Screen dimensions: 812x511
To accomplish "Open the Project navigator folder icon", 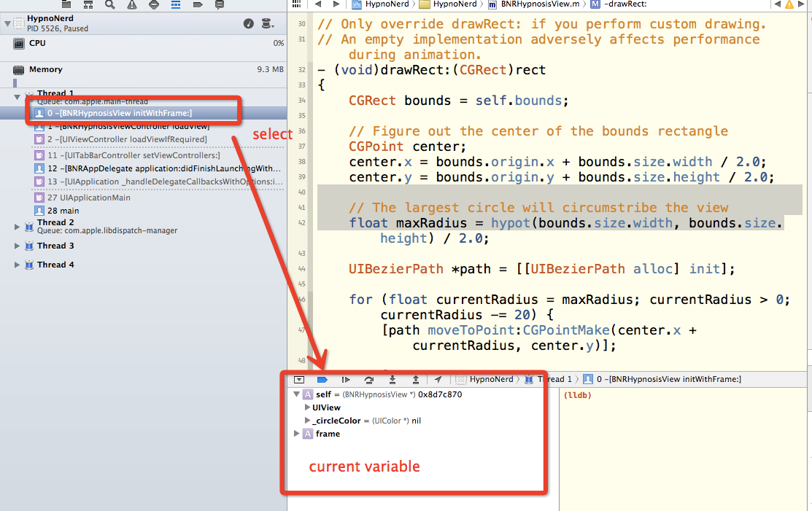I will [x=66, y=4].
